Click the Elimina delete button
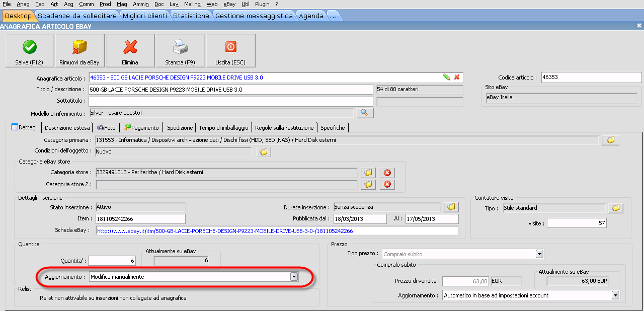Viewport: 644px width, 311px height. [130, 50]
